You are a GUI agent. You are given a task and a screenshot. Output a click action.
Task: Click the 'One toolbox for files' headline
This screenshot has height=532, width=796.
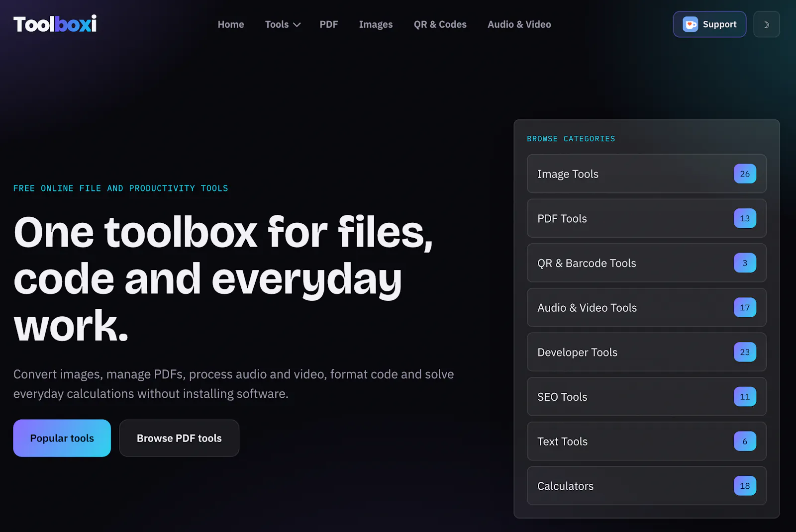(x=223, y=278)
